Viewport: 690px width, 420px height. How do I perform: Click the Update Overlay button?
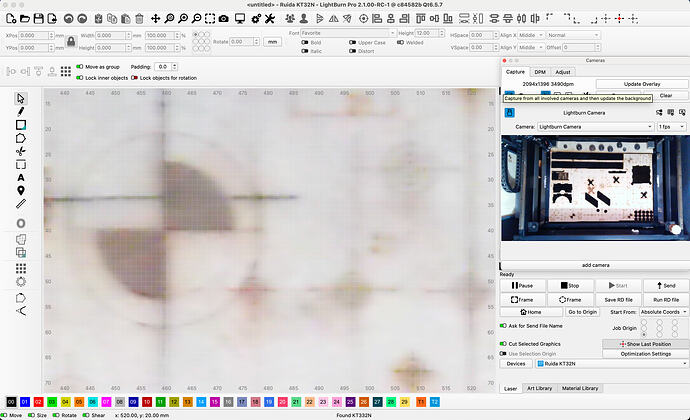(x=642, y=83)
